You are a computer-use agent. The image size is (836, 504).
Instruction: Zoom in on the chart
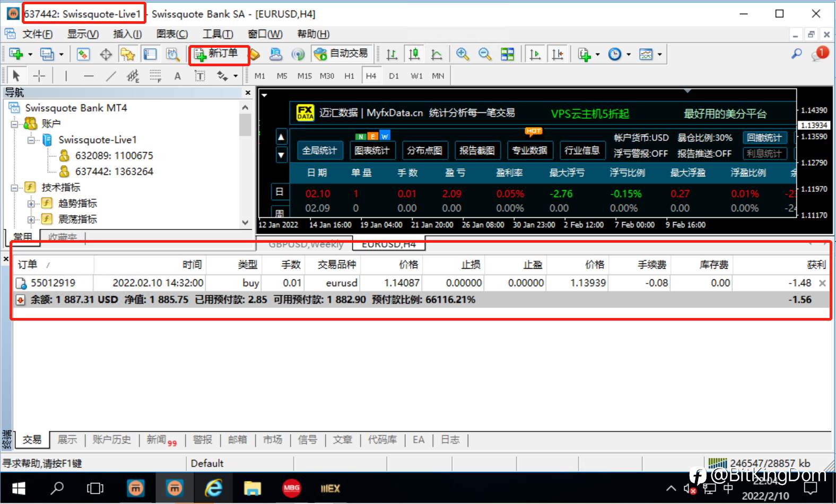coord(463,54)
